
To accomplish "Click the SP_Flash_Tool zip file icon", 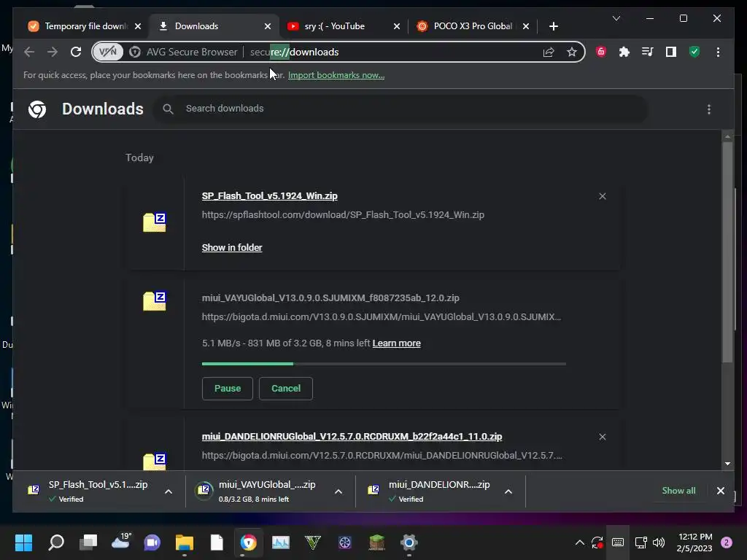I will click(155, 222).
